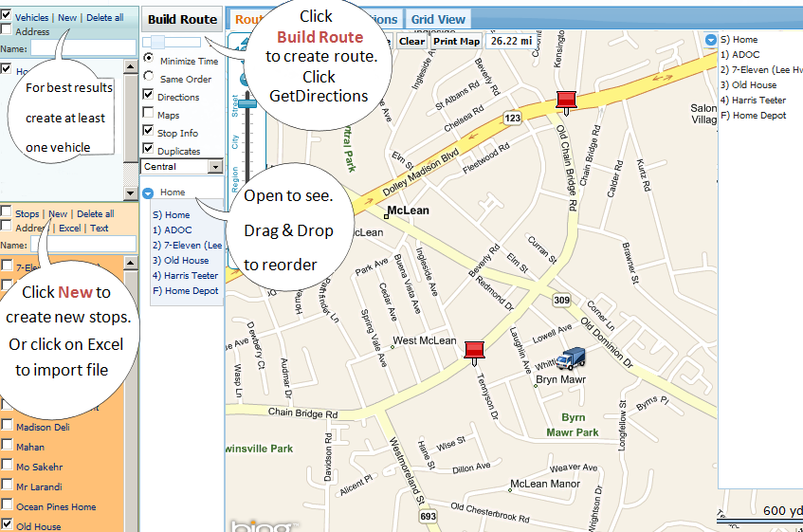Open the Grid View tab
This screenshot has height=532, width=803.
[438, 20]
